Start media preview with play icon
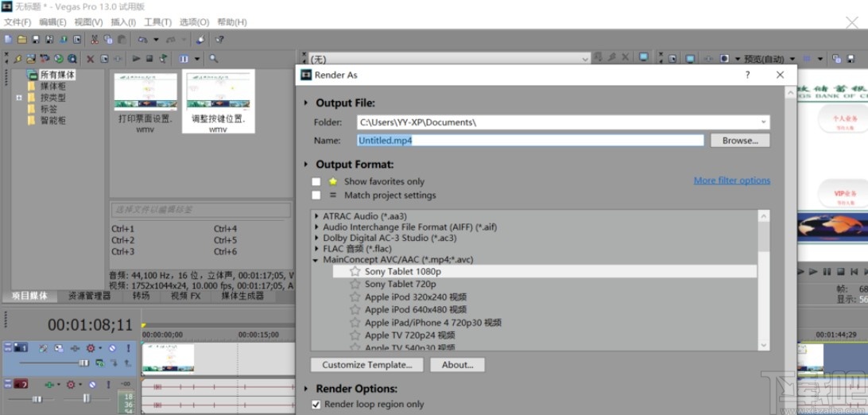The image size is (868, 415). [x=136, y=59]
